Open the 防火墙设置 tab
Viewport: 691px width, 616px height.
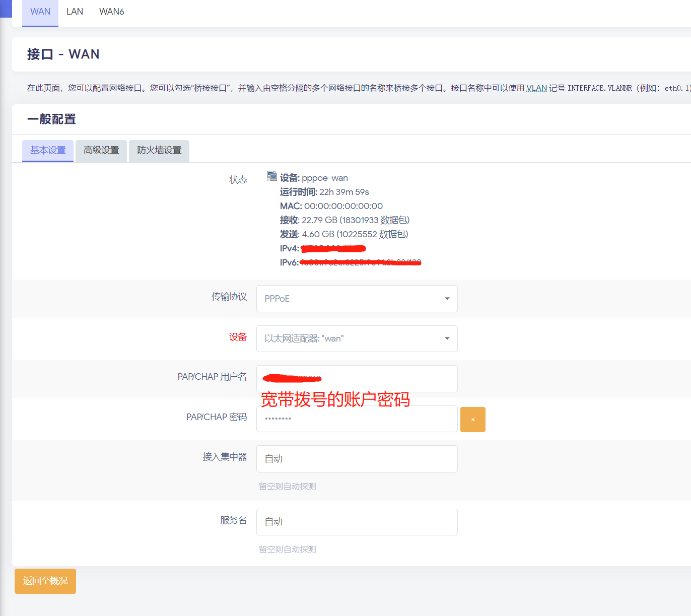tap(159, 151)
